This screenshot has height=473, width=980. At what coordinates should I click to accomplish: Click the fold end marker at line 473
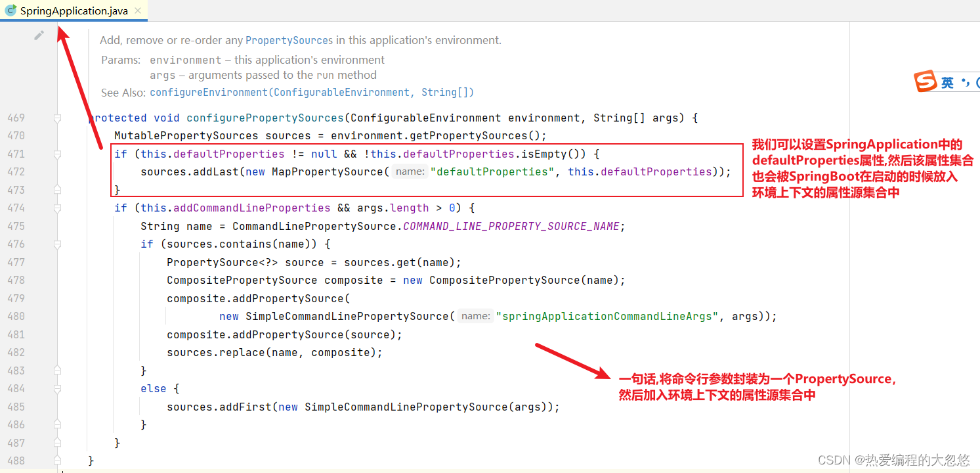tap(57, 190)
